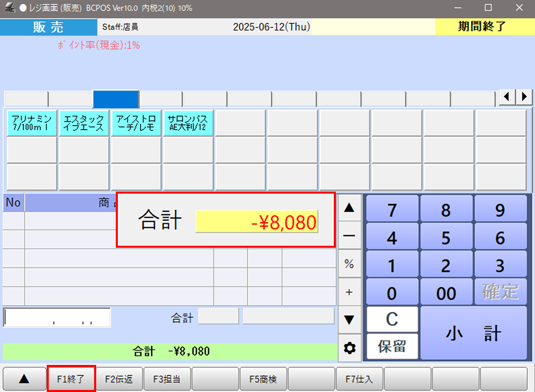Screen dimensions: 535x392
Task: Open settings with the gear icon
Action: [349, 348]
